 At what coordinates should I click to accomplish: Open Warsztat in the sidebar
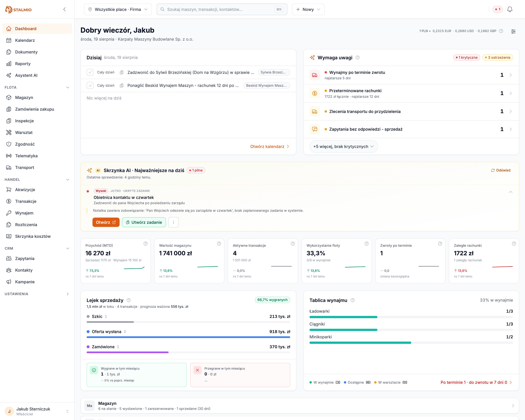[x=37, y=132]
